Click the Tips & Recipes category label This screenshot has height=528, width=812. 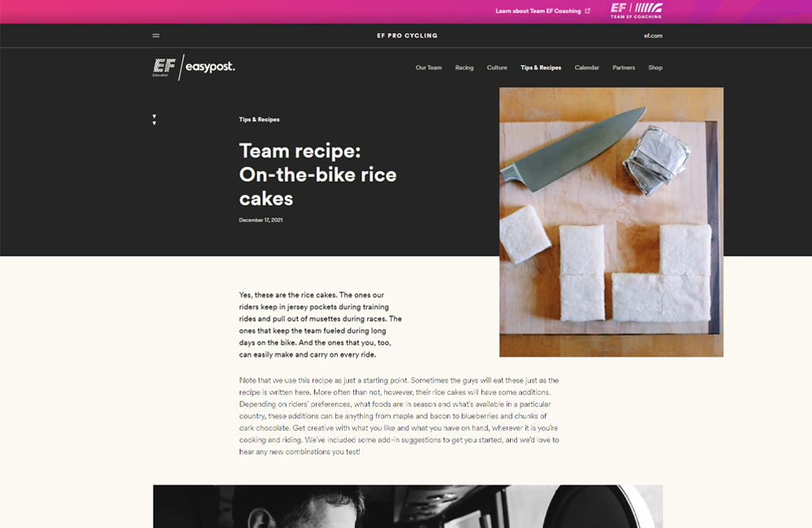click(259, 119)
